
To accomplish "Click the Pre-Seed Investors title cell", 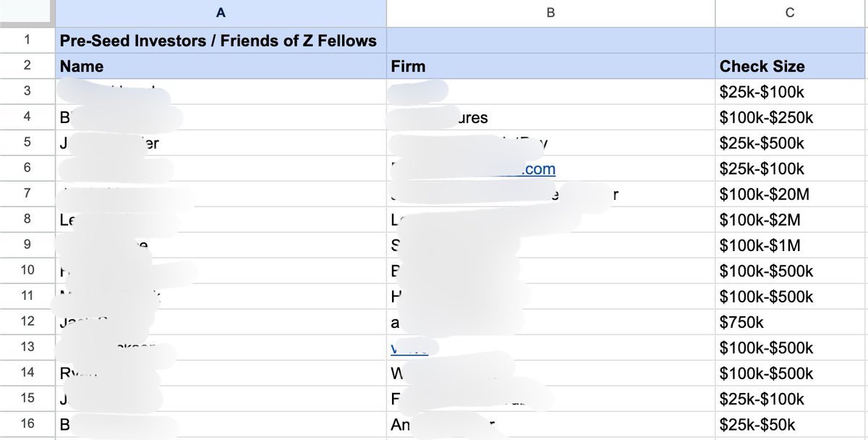I will (x=221, y=41).
